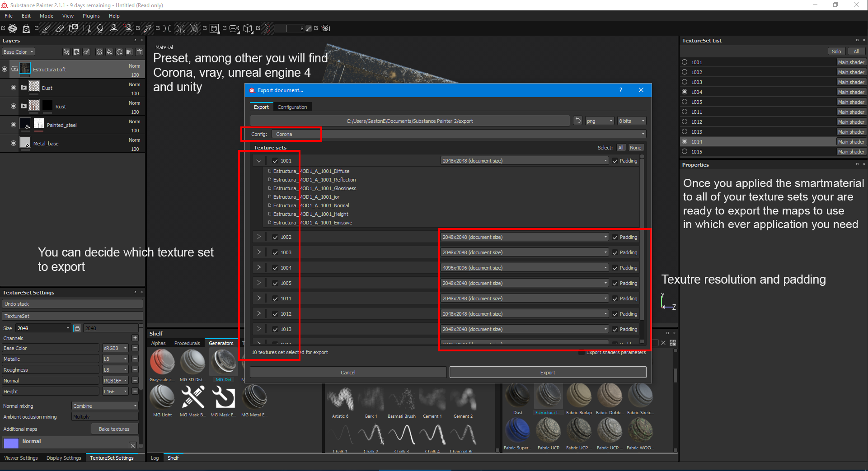This screenshot has height=471, width=868.
Task: Select the Clone stamp tool
Action: 114,28
